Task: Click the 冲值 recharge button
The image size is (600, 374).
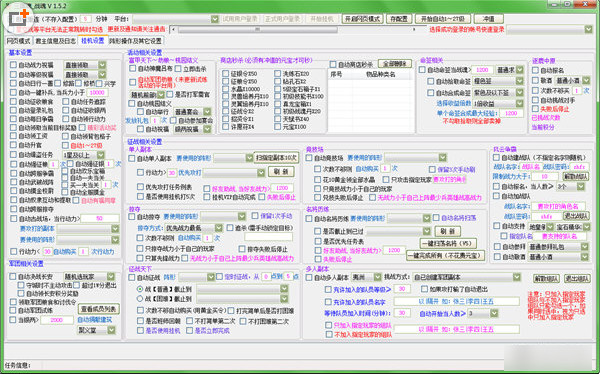Action: (489, 19)
